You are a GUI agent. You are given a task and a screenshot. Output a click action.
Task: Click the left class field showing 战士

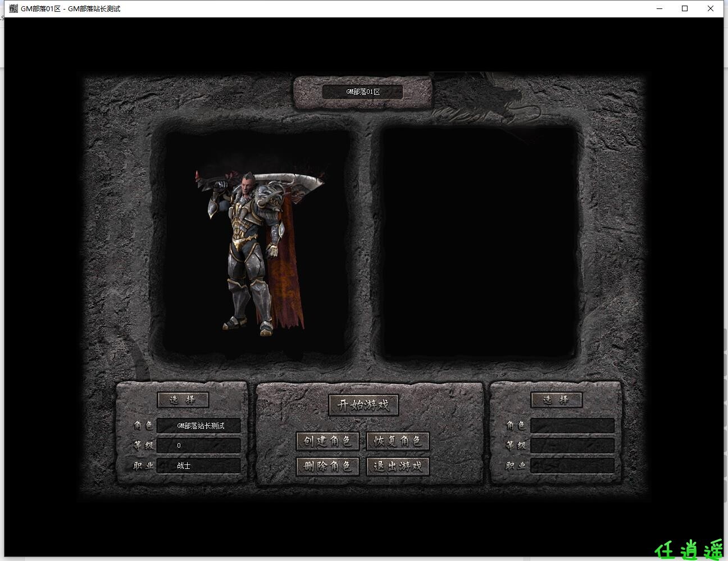[x=199, y=466]
